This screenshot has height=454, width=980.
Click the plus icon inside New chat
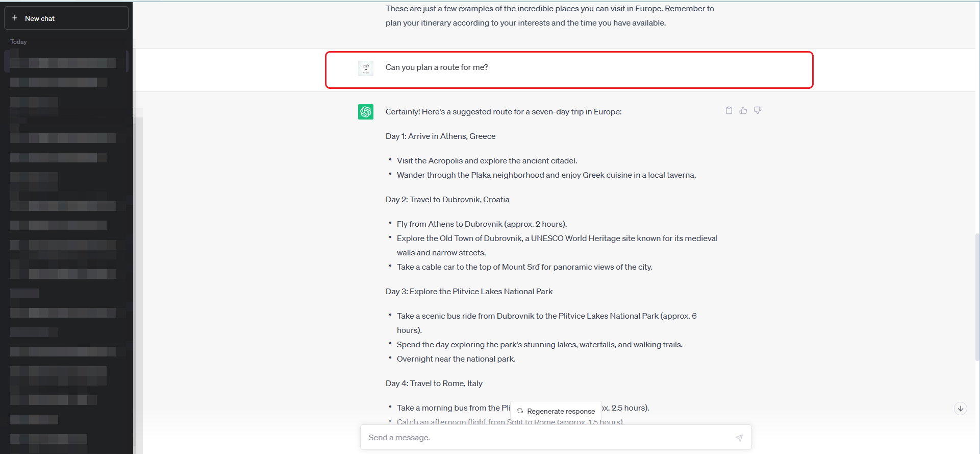click(x=15, y=18)
